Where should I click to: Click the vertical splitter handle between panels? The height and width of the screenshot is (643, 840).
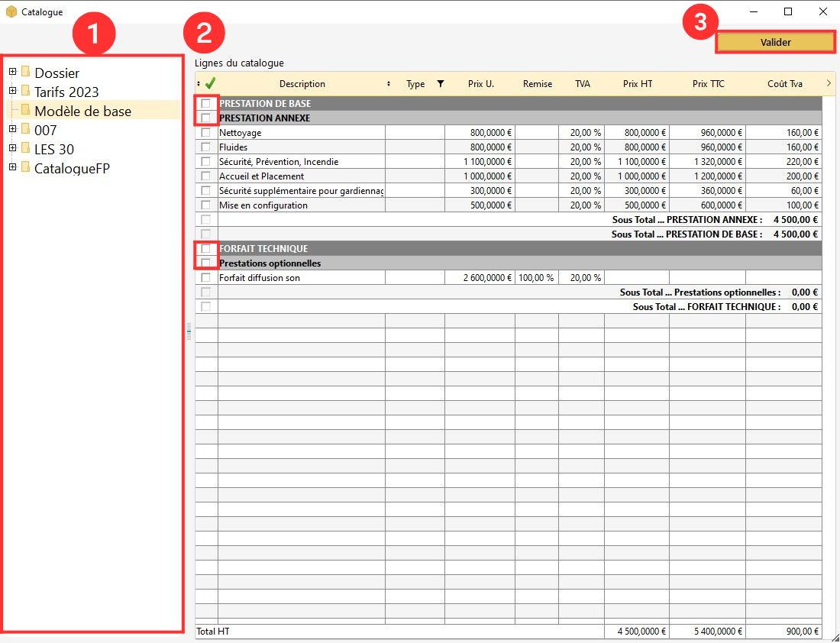click(189, 331)
